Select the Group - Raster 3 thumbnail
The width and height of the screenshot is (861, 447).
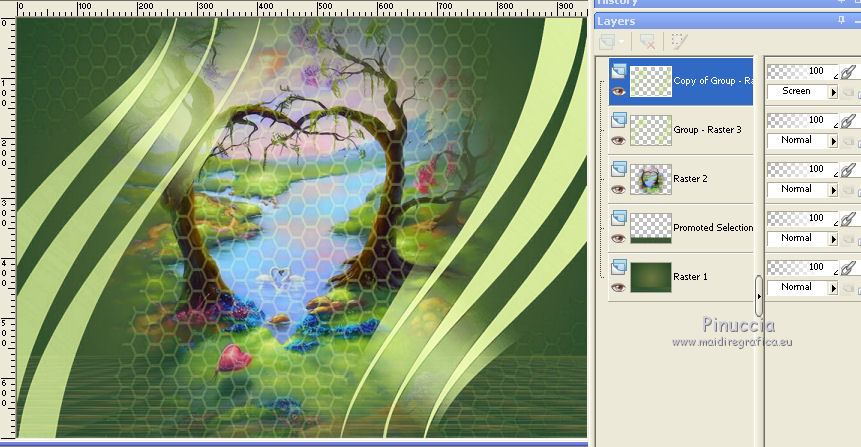tap(651, 130)
